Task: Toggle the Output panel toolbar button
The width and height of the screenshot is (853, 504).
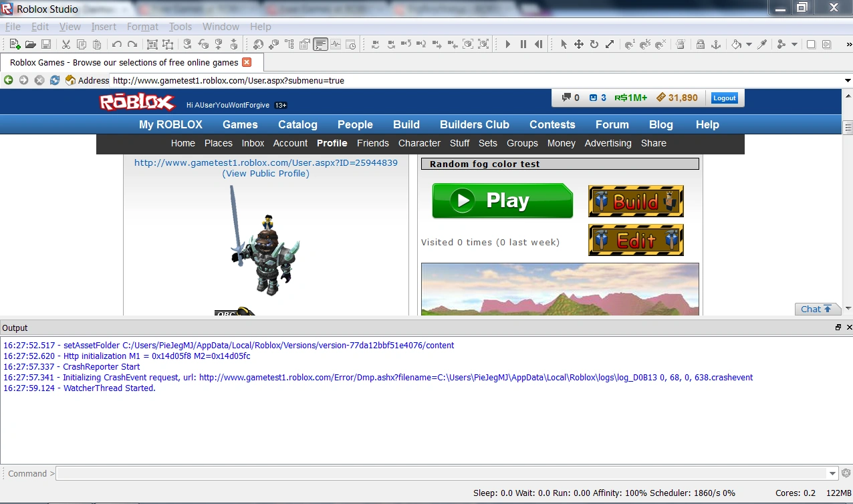Action: [321, 44]
